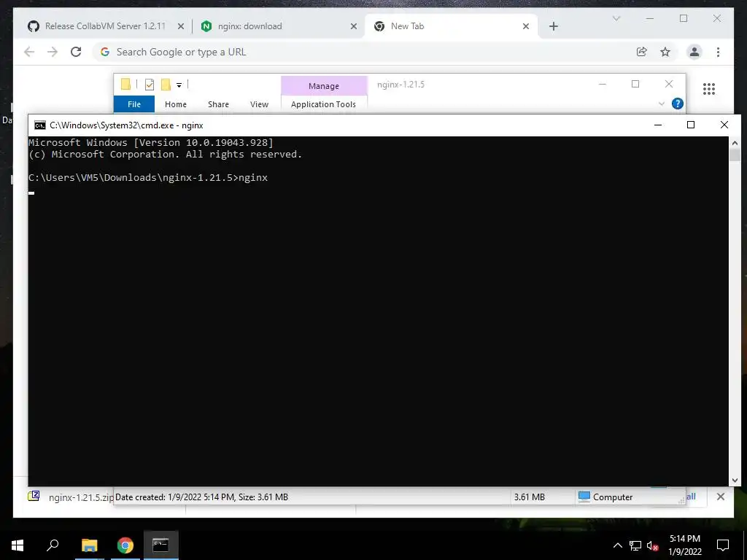Viewport: 747px width, 560px height.
Task: Maximize the cmd.exe window
Action: 691,125
